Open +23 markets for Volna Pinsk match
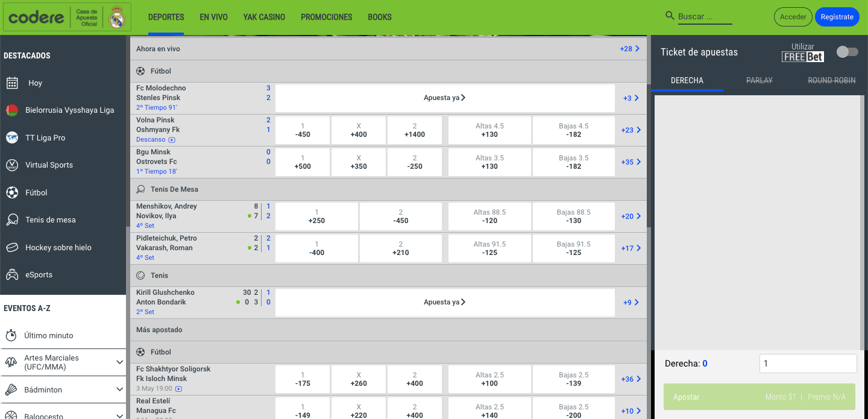The height and width of the screenshot is (419, 868). click(x=631, y=130)
